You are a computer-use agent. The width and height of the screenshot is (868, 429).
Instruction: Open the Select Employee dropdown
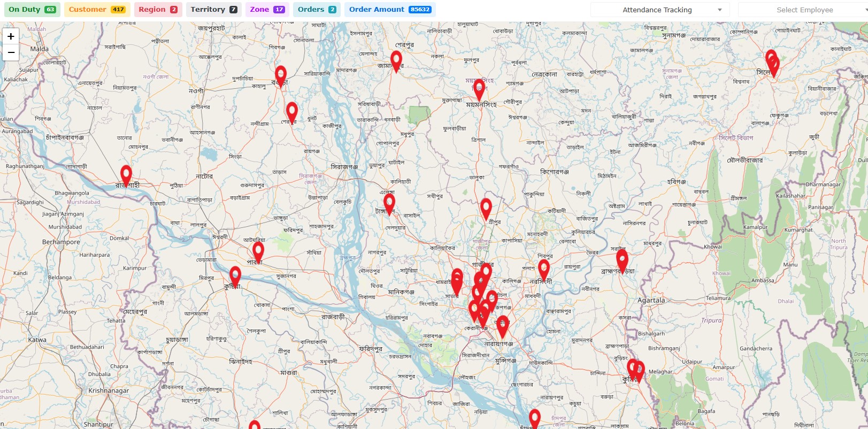803,10
